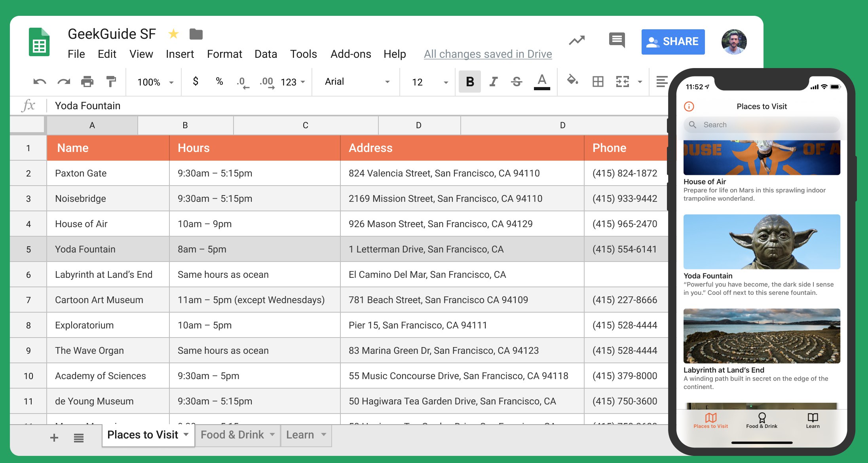Open the Arial font dropdown

357,82
